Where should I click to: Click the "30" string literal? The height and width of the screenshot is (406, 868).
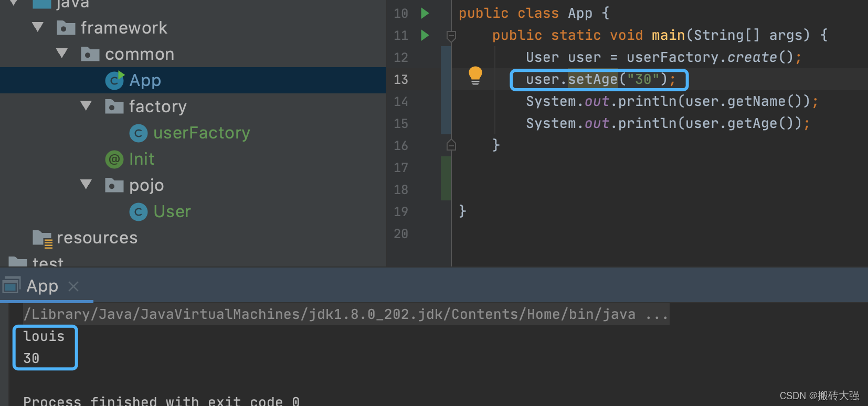click(643, 79)
